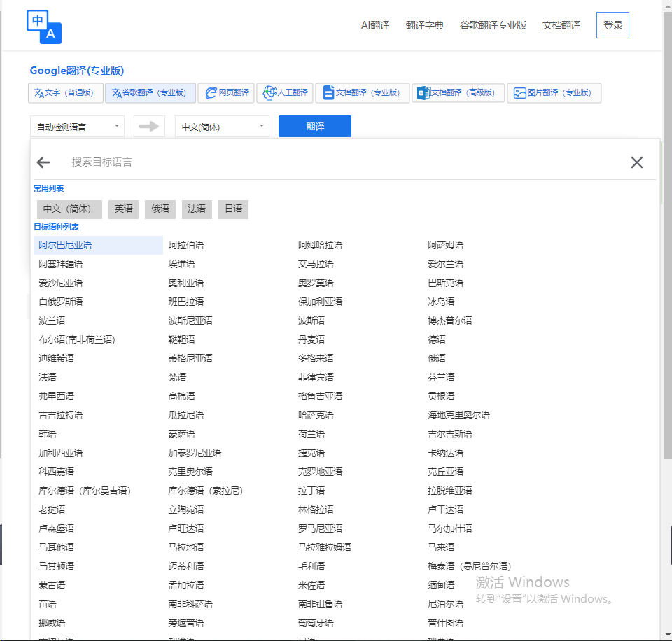
Task: Click the site logo icon
Action: coord(44,27)
